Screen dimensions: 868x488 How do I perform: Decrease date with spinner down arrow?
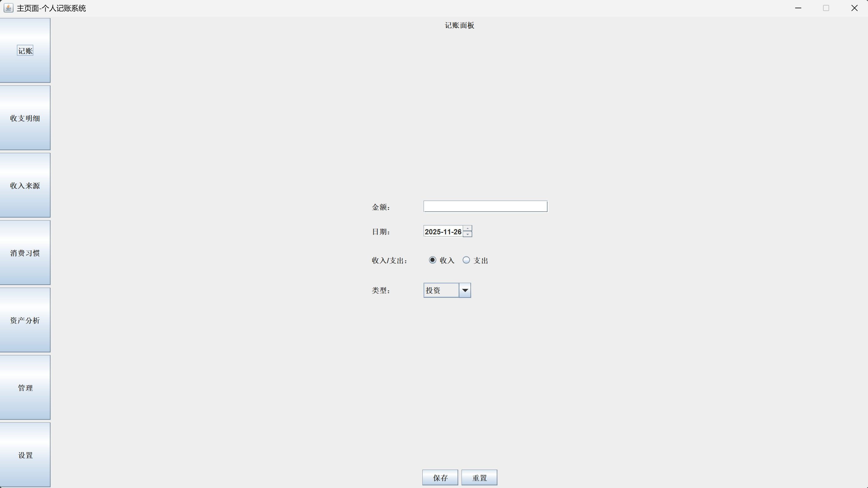[467, 234]
